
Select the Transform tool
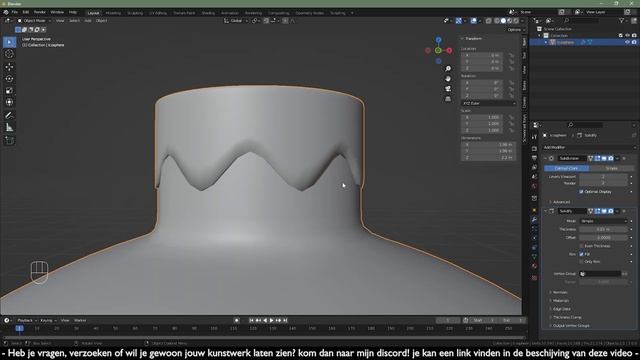point(9,102)
